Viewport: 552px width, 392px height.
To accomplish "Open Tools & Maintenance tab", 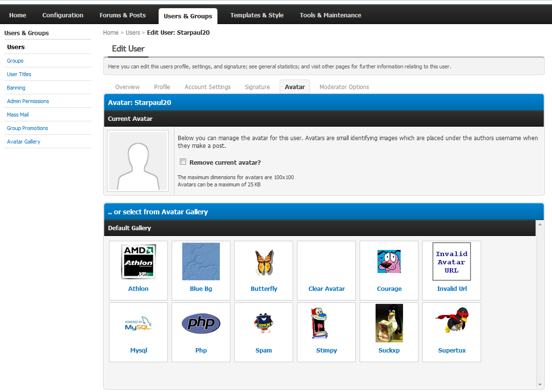I will pos(330,15).
